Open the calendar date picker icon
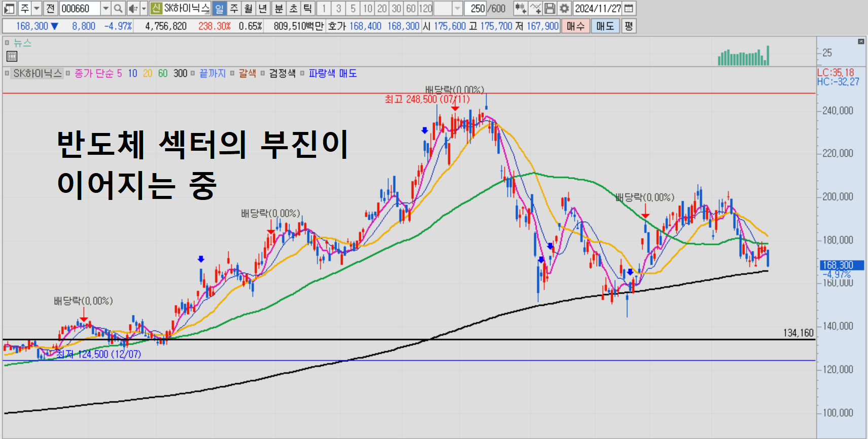Image resolution: width=868 pixels, height=439 pixels. [x=629, y=8]
